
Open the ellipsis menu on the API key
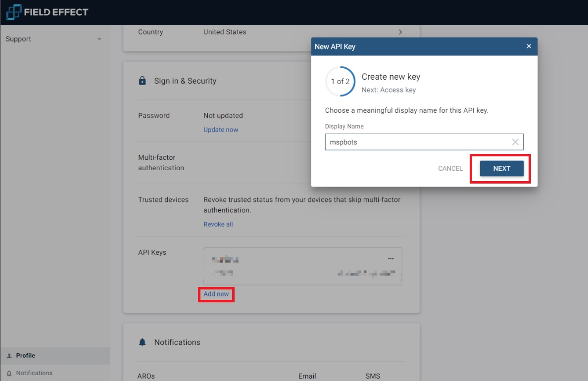pos(391,258)
